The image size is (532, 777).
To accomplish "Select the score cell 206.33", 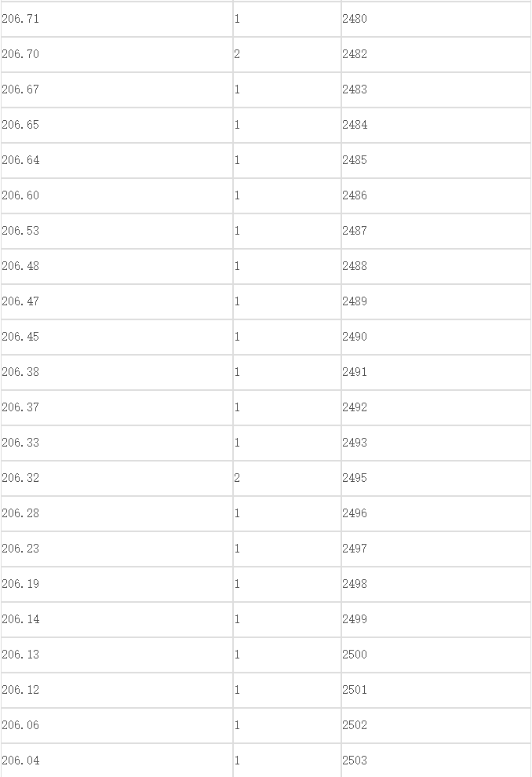I will [x=117, y=443].
